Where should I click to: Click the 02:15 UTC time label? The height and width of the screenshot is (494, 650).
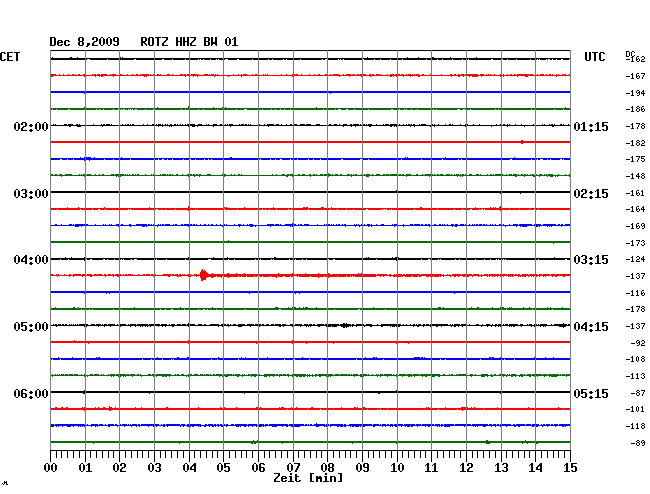pos(591,194)
